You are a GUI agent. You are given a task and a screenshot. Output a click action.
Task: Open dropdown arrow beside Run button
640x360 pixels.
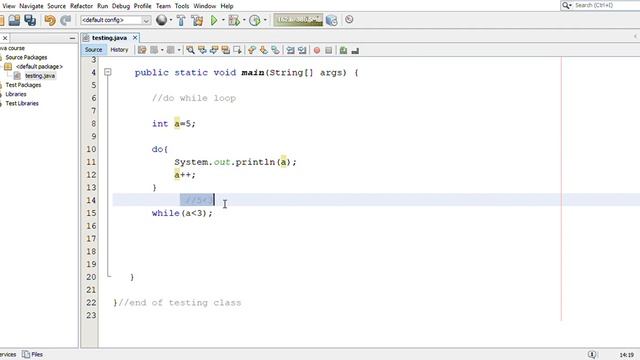click(223, 20)
